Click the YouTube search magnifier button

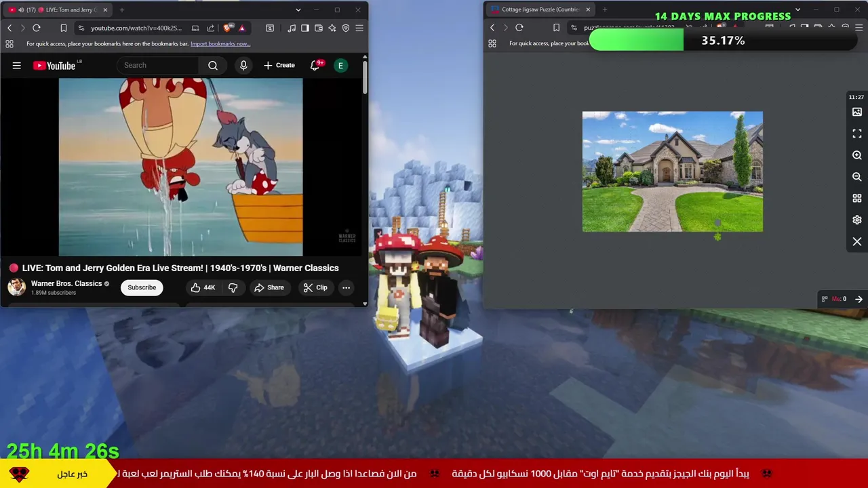point(213,65)
